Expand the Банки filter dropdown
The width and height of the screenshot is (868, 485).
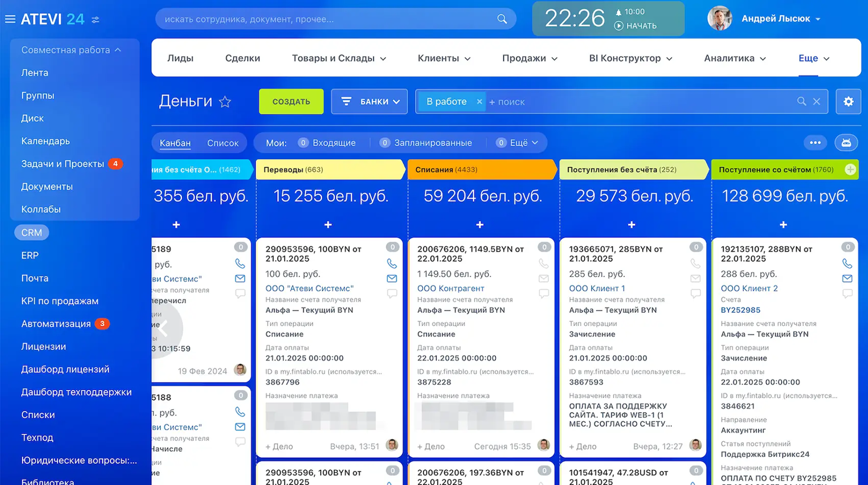369,102
